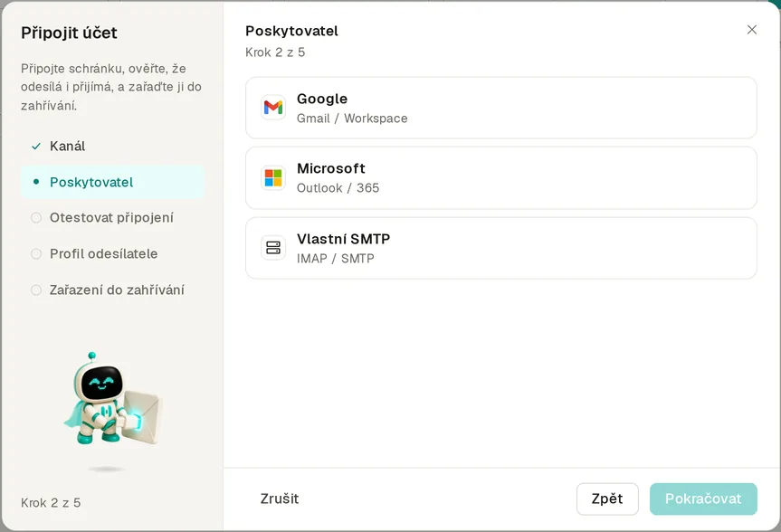Open the Profil odesílatele step
Image resolution: width=781 pixels, height=532 pixels.
tap(112, 254)
